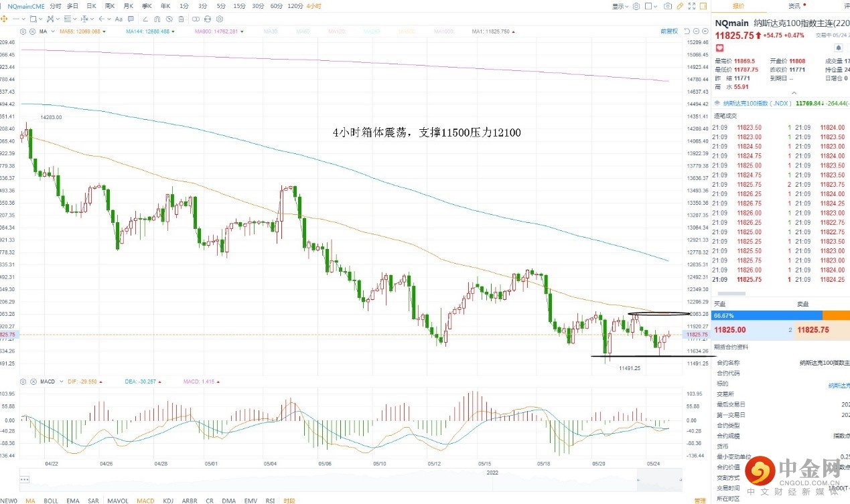The image size is (850, 504).
Task: Expand the MA indicator dropdown chevron
Action: point(52,31)
